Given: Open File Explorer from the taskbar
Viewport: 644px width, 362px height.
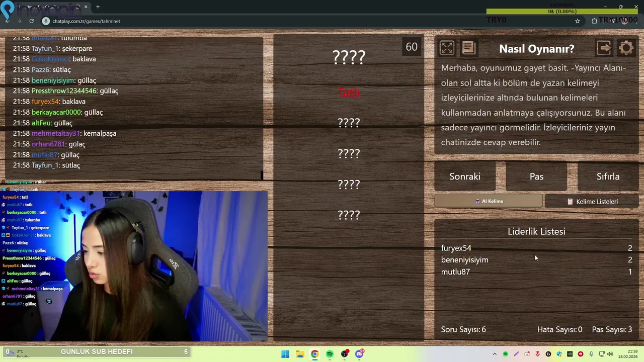Looking at the screenshot, I should (x=300, y=354).
